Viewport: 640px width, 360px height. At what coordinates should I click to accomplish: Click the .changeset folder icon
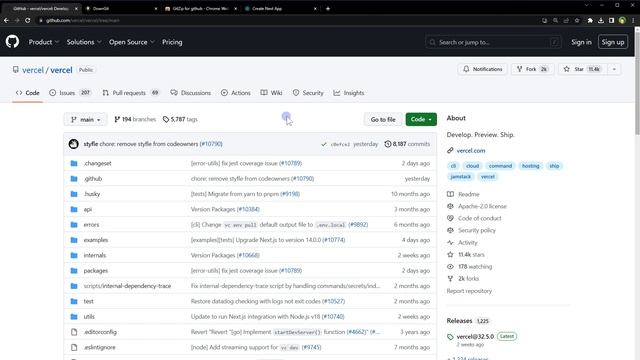click(74, 163)
